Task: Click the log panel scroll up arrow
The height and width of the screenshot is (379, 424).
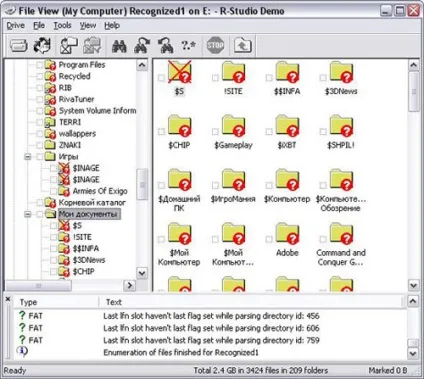Action: [x=413, y=301]
